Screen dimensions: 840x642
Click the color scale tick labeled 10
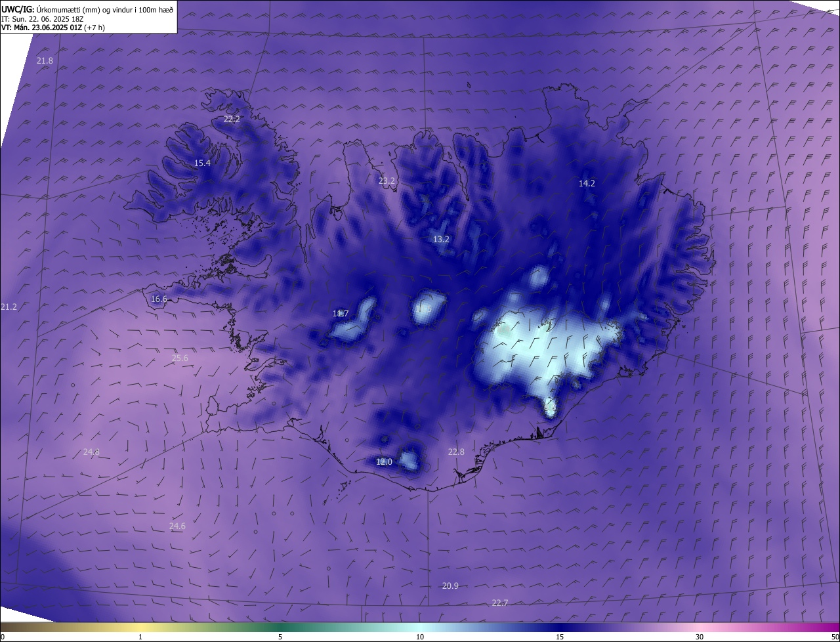point(420,637)
